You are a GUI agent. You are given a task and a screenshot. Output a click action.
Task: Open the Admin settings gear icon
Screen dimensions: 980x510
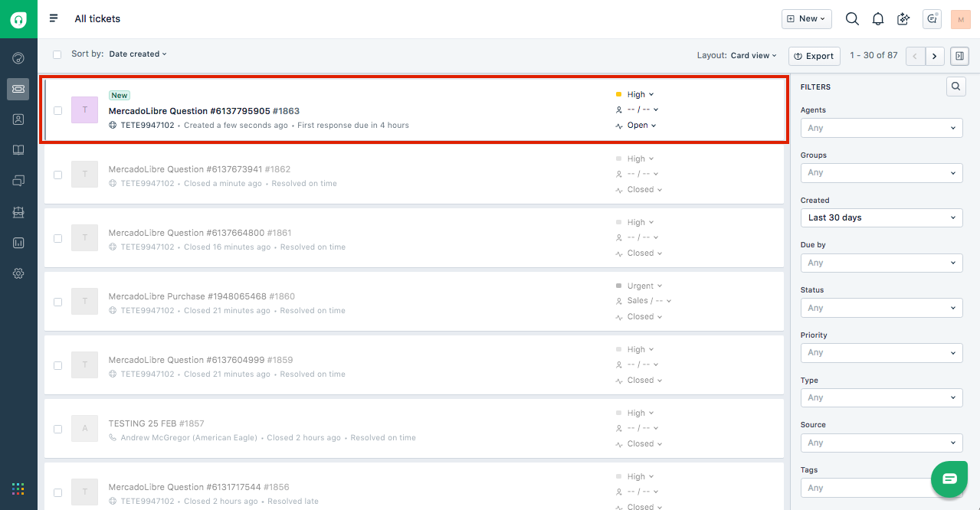[18, 273]
